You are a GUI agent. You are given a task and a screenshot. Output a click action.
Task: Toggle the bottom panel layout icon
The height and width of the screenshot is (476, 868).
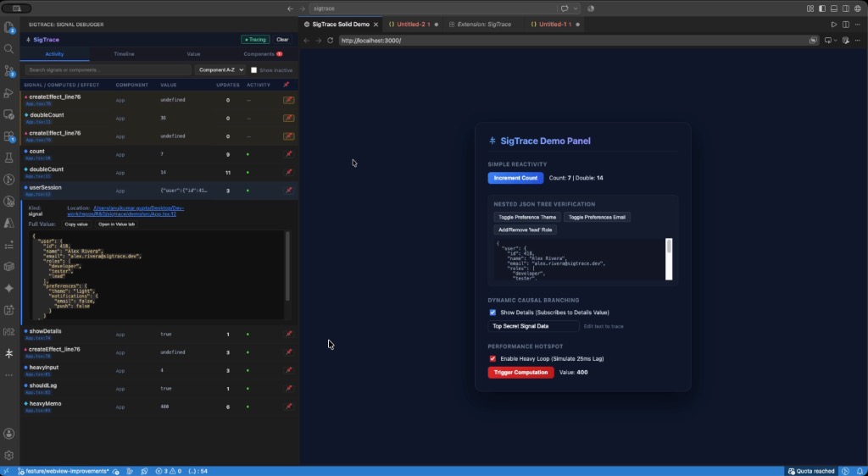[834, 8]
